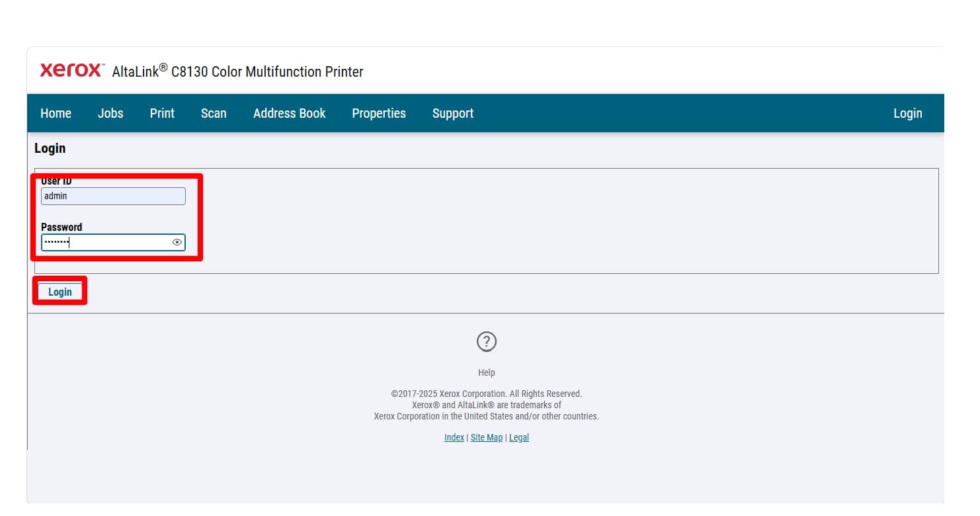The width and height of the screenshot is (980, 516).
Task: Focus the User ID field containing admin
Action: point(113,196)
